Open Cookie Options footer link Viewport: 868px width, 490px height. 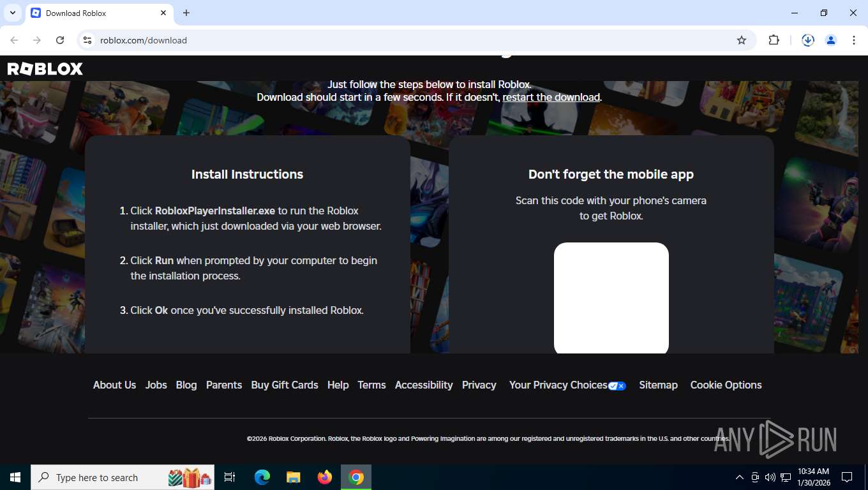point(726,385)
